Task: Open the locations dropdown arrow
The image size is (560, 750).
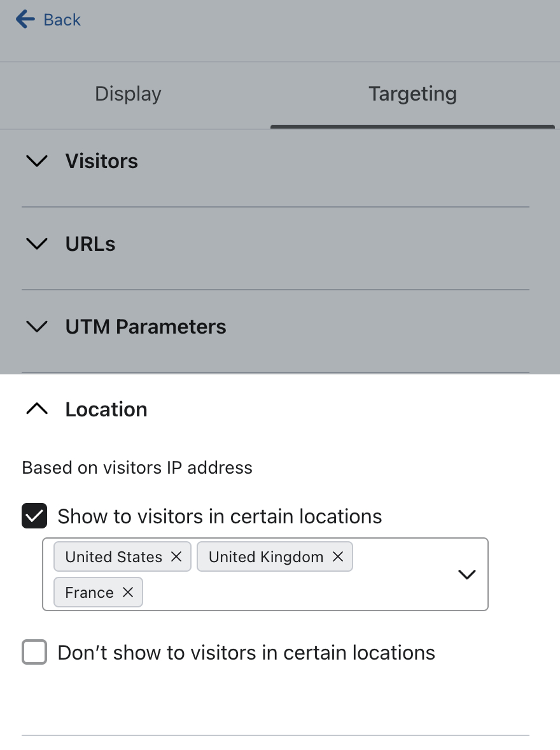Action: [467, 574]
